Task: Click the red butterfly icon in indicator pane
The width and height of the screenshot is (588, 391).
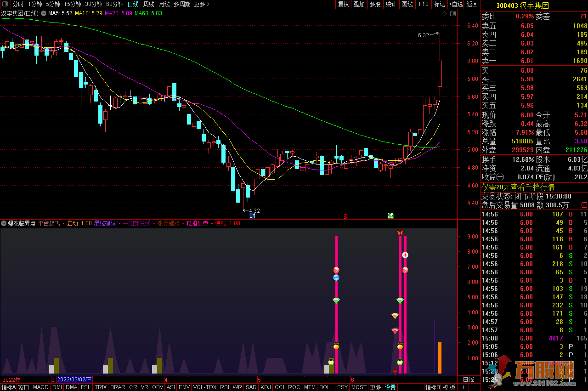Action: 400,232
